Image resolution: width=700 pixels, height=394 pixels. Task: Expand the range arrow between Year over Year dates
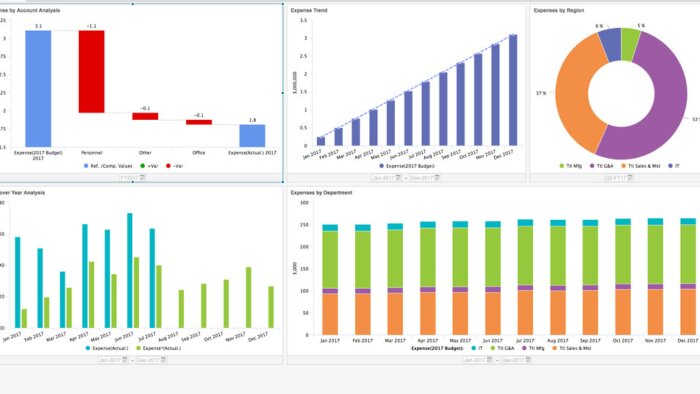coord(132,360)
